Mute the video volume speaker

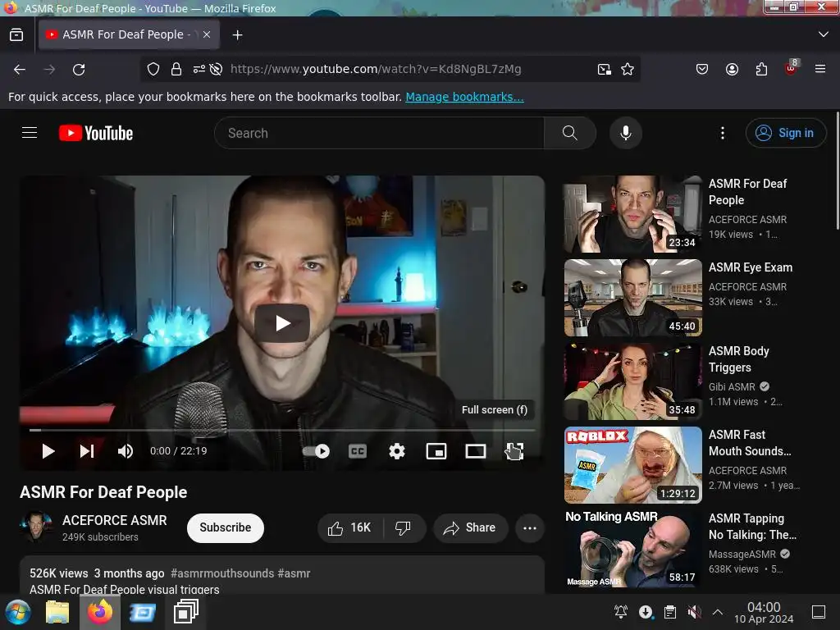[x=126, y=451]
